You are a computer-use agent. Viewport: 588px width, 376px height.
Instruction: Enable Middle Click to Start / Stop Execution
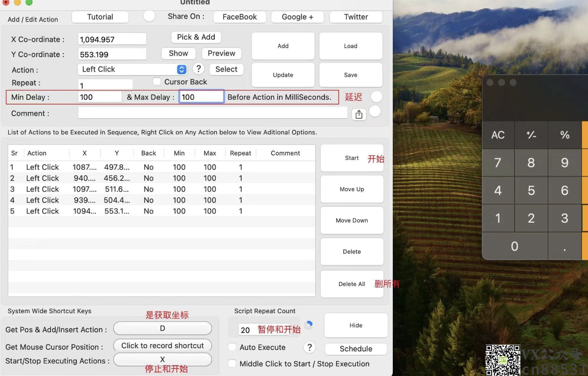232,363
